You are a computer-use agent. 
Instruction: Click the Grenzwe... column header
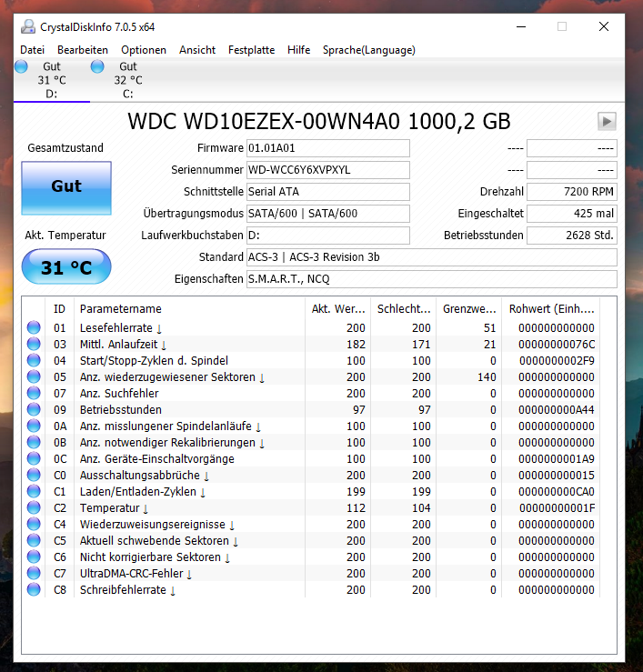[469, 309]
